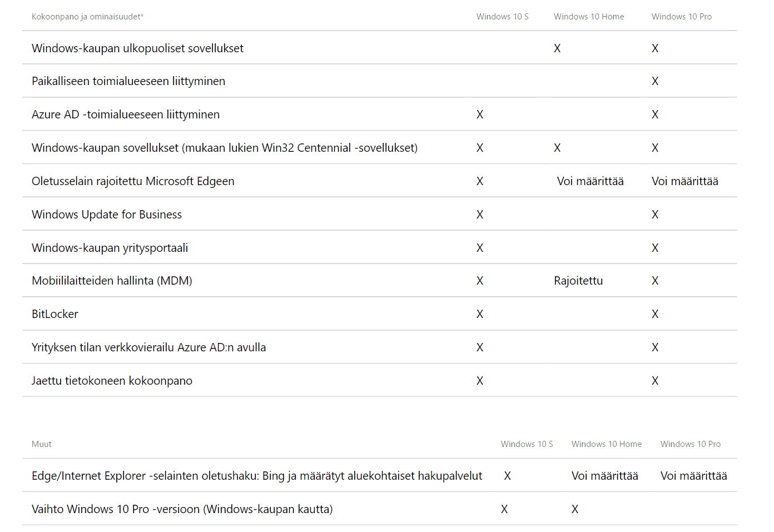Click 'Mobiililaitteiden hallinta (MDM)' row label
Image resolution: width=774 pixels, height=532 pixels.
[x=112, y=281]
